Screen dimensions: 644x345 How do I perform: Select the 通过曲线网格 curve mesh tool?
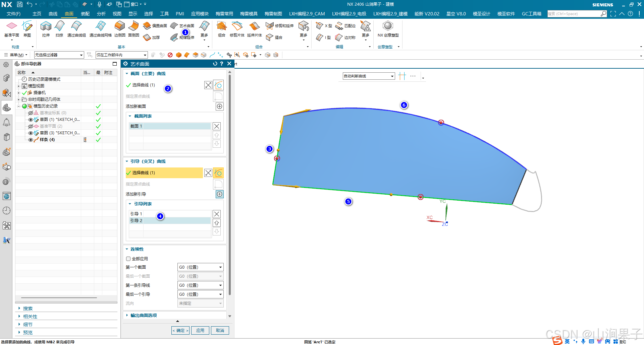point(100,29)
